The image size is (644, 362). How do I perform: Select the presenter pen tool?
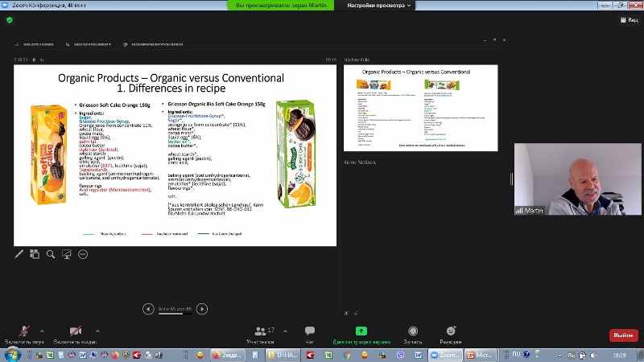coord(19,254)
